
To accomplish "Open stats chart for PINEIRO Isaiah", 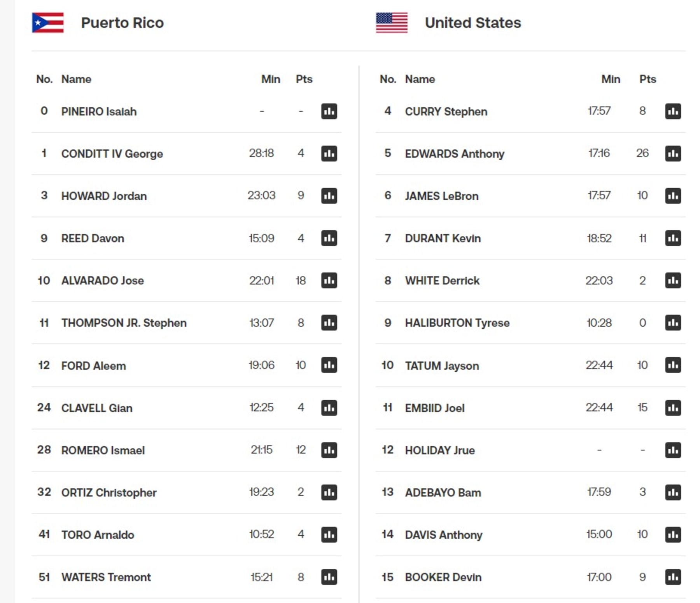I will [x=329, y=112].
